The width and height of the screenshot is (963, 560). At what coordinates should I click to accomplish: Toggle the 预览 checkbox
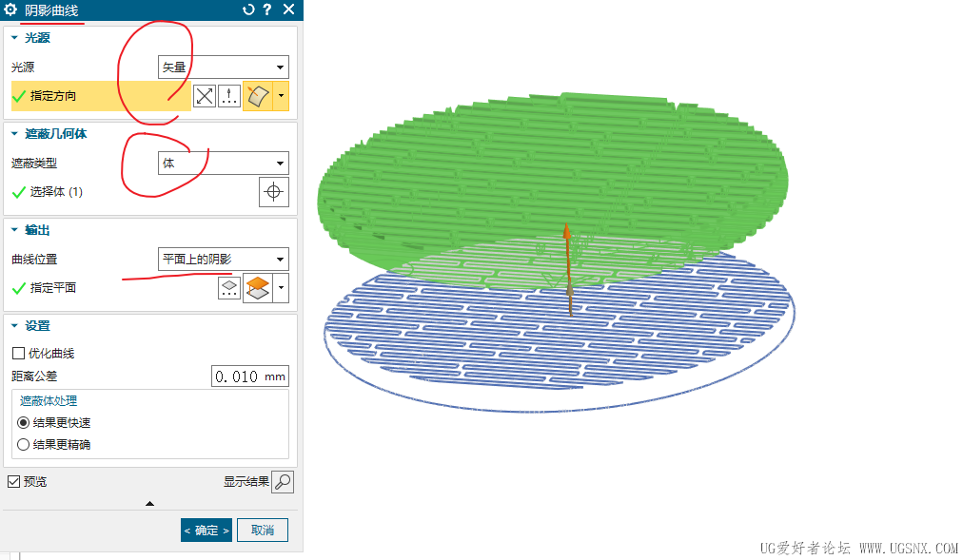pyautogui.click(x=13, y=481)
